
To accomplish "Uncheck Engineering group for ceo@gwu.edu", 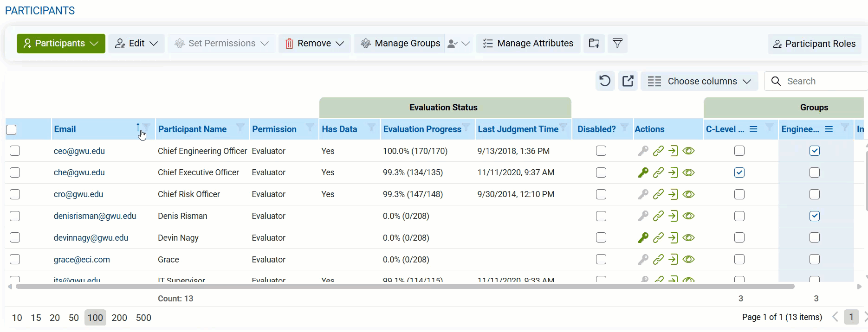I will 815,151.
